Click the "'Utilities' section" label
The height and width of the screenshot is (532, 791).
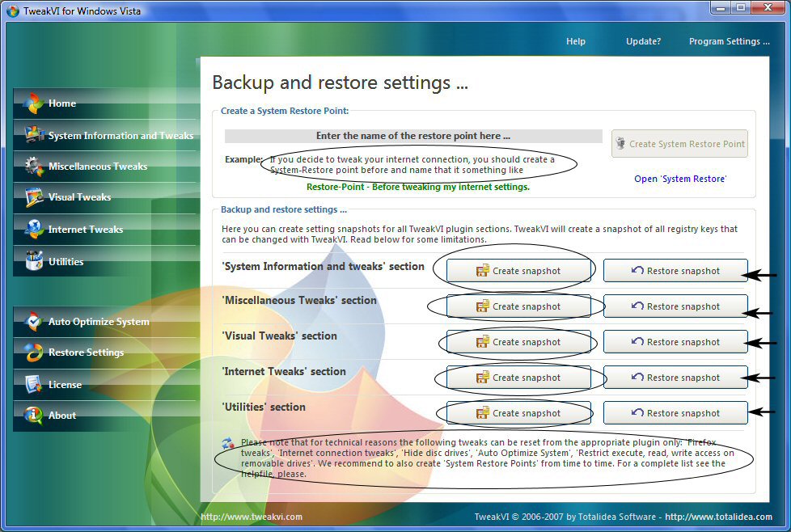(264, 407)
